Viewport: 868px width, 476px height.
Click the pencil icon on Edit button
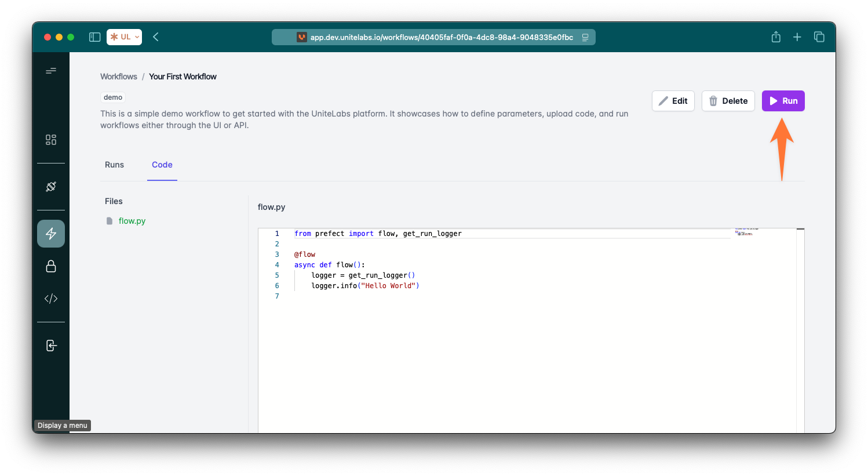(663, 101)
